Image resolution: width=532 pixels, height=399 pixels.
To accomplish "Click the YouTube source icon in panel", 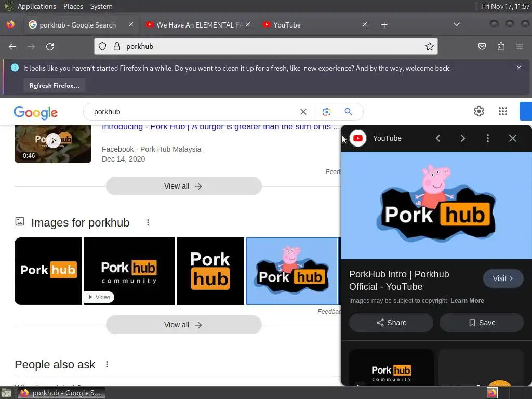I will [358, 138].
